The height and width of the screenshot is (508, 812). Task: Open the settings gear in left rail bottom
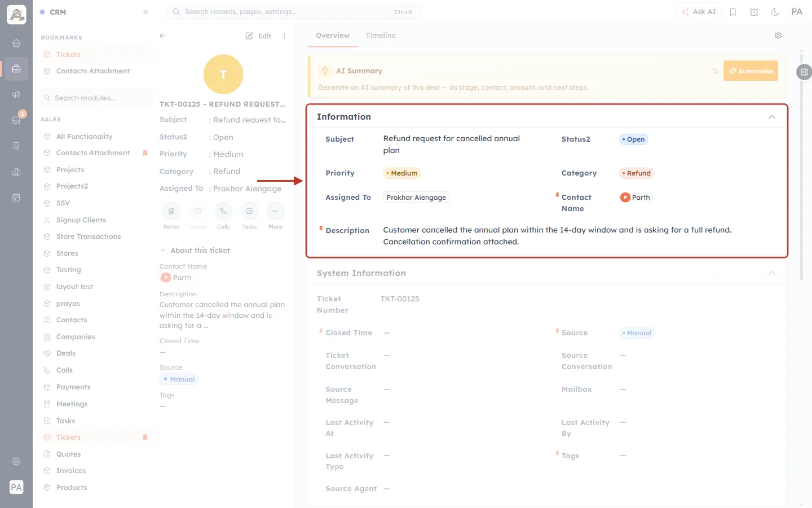[16, 461]
